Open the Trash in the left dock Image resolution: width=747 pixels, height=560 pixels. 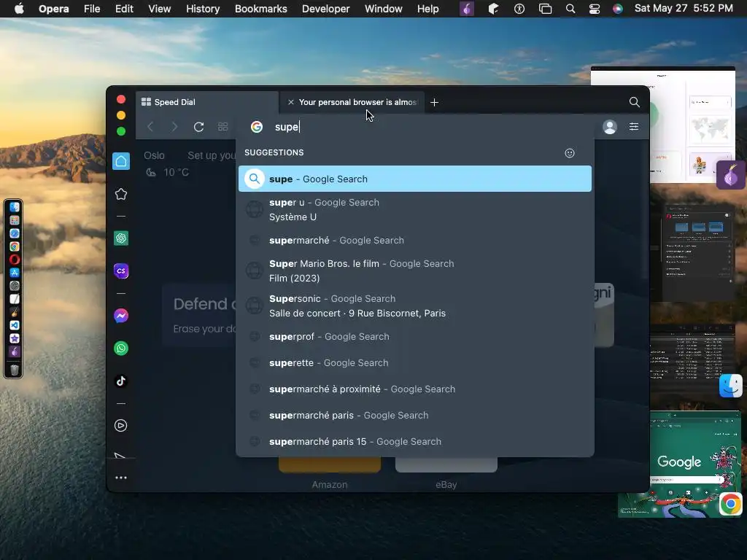tap(15, 370)
